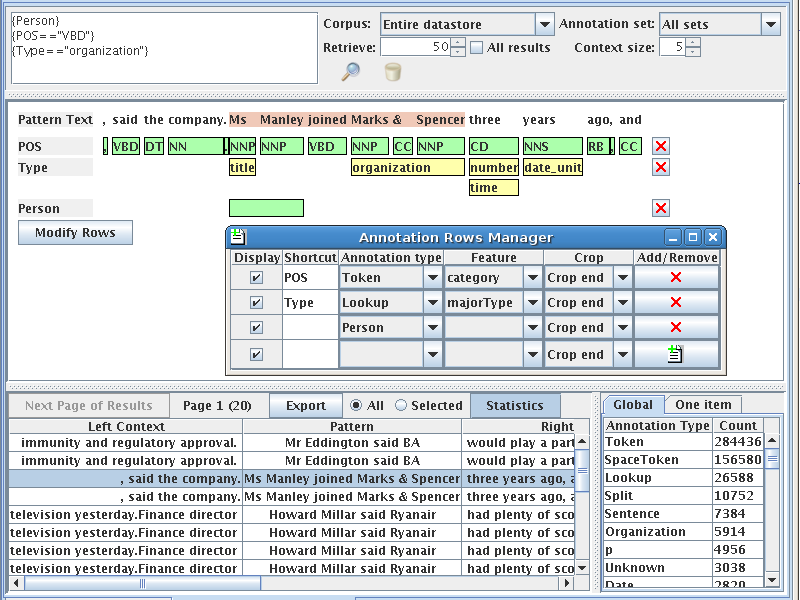
Task: Open the Crop end dropdown in POS row
Action: click(622, 278)
